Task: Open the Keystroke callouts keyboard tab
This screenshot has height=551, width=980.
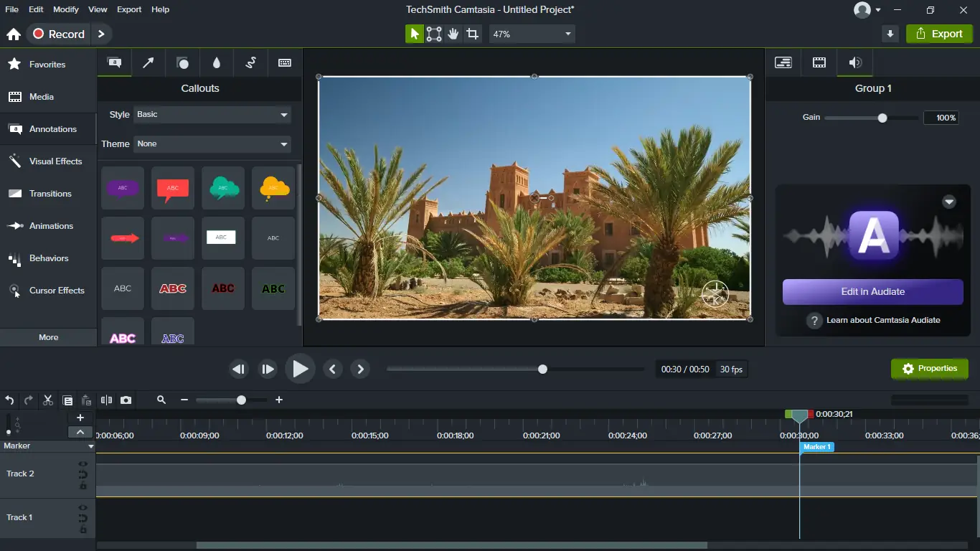Action: click(285, 63)
